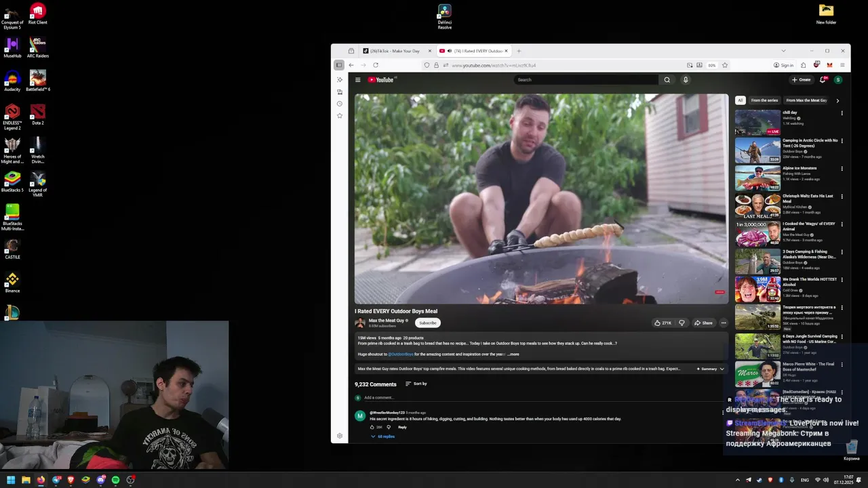The width and height of the screenshot is (868, 488).
Task: Close the TikTok tab
Action: pyautogui.click(x=429, y=51)
